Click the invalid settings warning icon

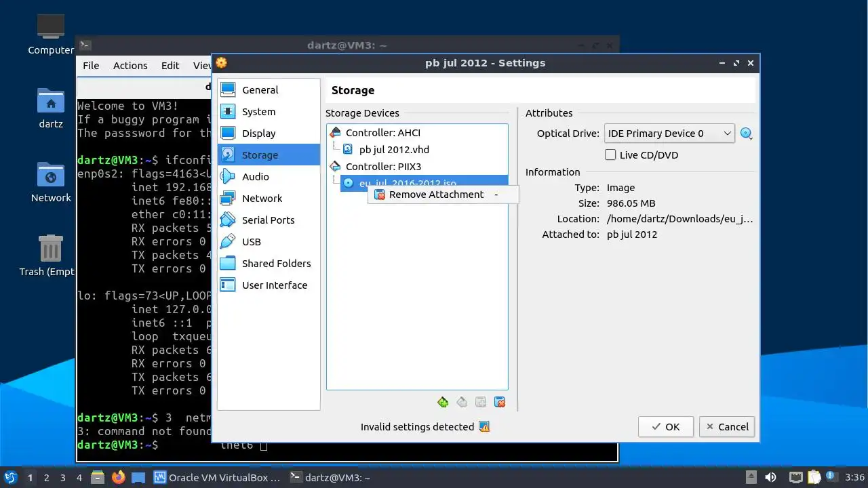point(484,426)
